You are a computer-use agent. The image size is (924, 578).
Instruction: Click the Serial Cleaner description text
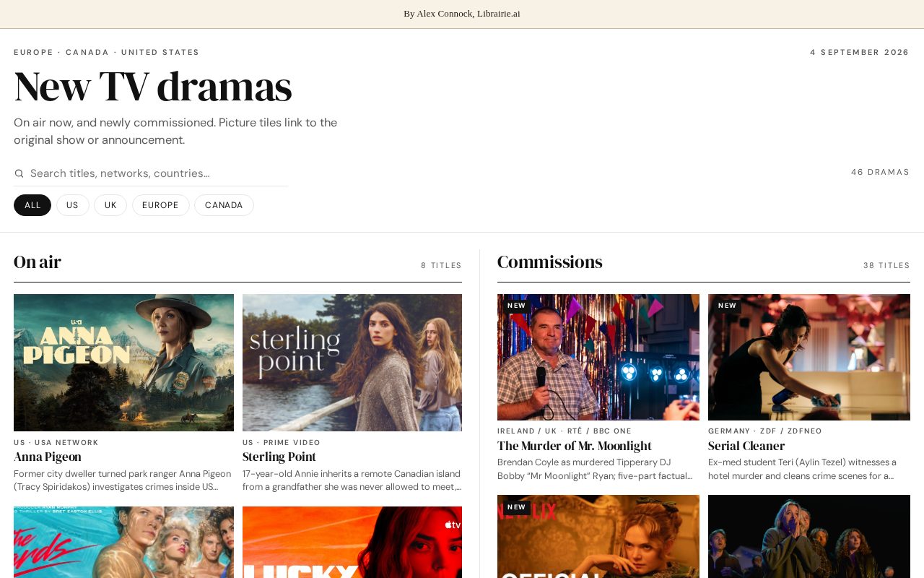803,469
